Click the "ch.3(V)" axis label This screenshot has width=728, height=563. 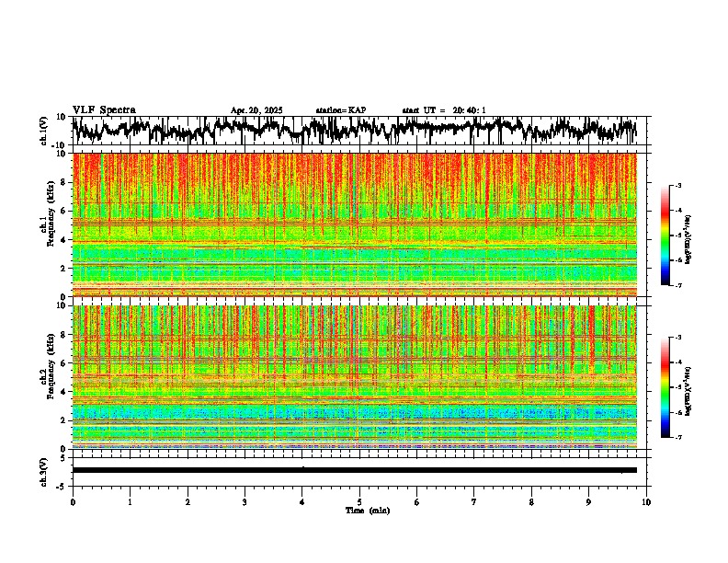click(44, 472)
